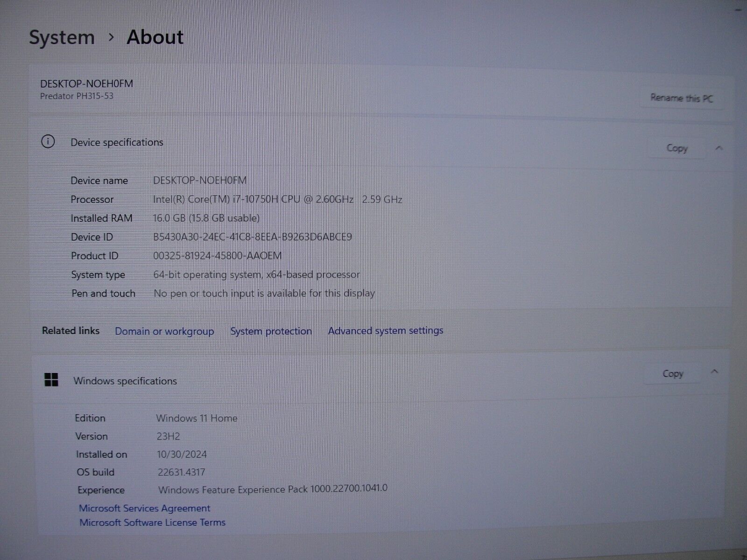Collapse the Device specifications section chevron
The image size is (747, 560).
(x=719, y=148)
